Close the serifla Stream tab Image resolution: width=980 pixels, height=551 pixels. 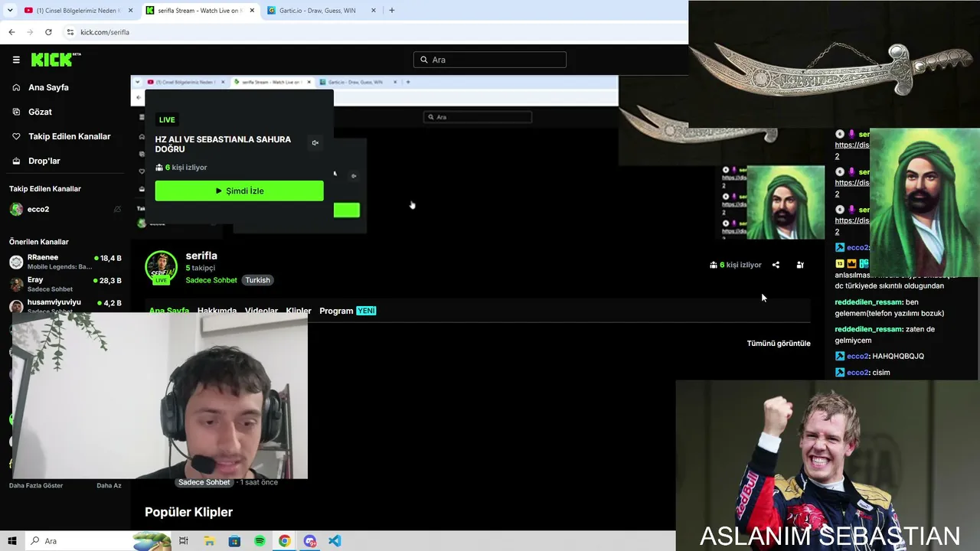[252, 11]
